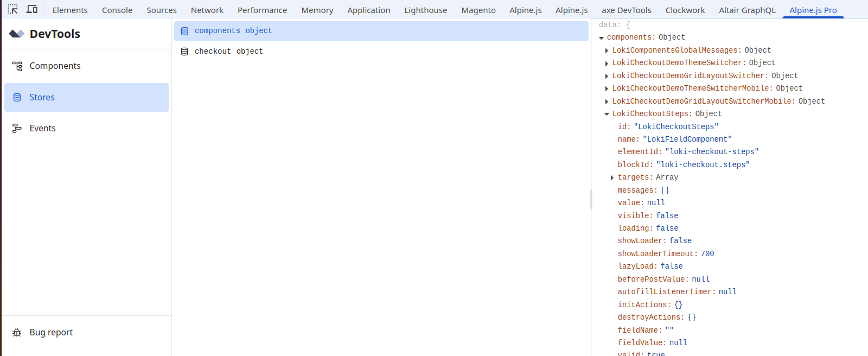The image size is (868, 356).
Task: Open the Elements tab
Action: [70, 10]
